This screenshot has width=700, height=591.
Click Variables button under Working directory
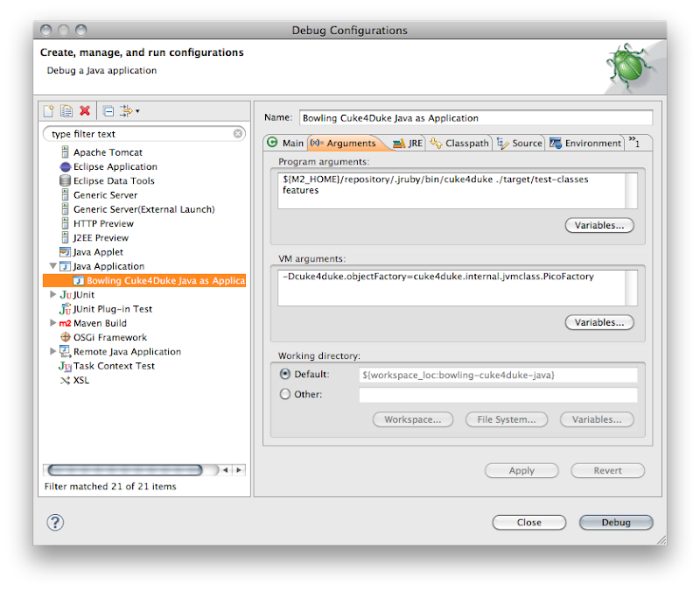pos(597,419)
